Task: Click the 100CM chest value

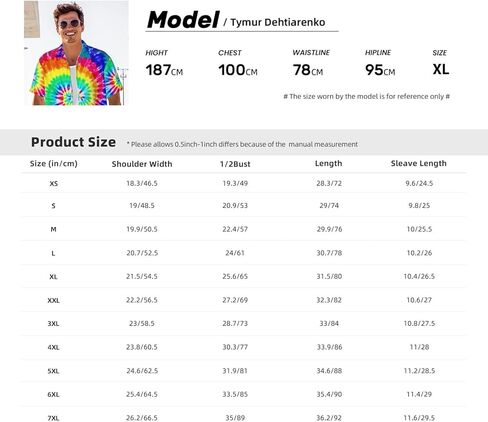Action: 238,70
